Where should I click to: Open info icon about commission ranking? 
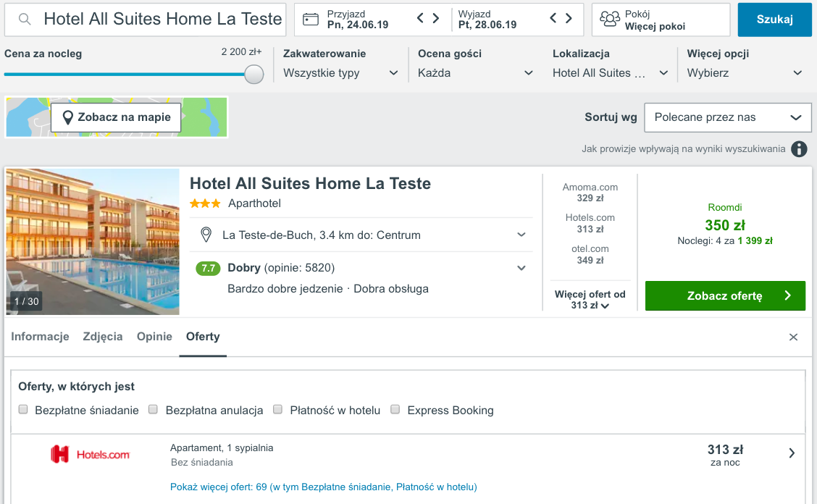coord(799,149)
